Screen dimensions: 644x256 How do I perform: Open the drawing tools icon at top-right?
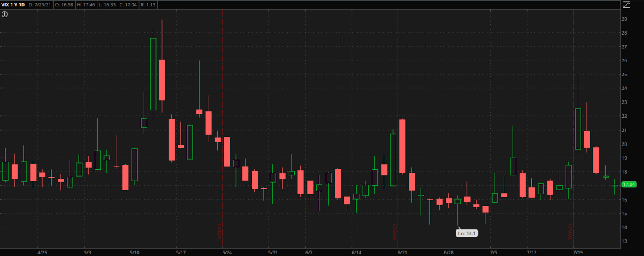(x=626, y=5)
